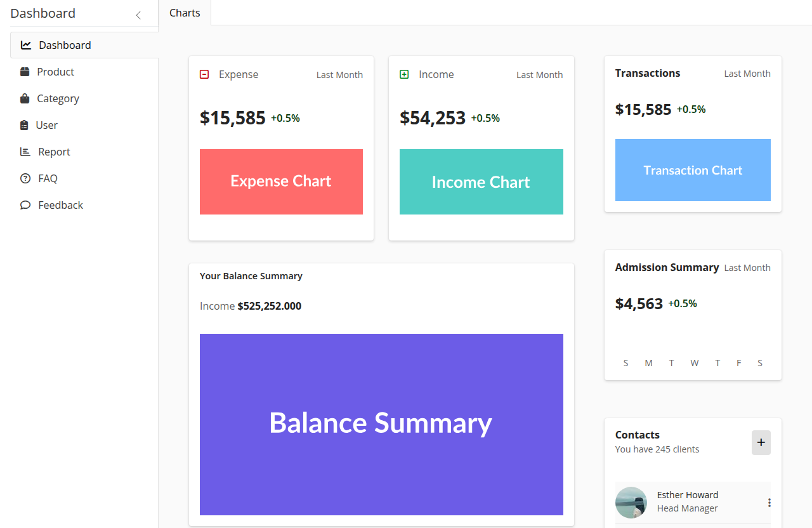Click the Category shopping bag icon

(25, 98)
